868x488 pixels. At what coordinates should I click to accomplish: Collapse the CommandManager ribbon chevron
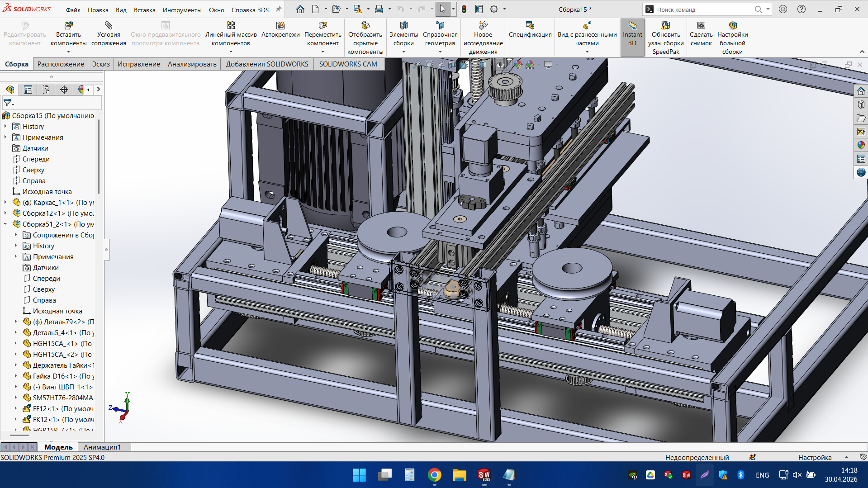862,52
